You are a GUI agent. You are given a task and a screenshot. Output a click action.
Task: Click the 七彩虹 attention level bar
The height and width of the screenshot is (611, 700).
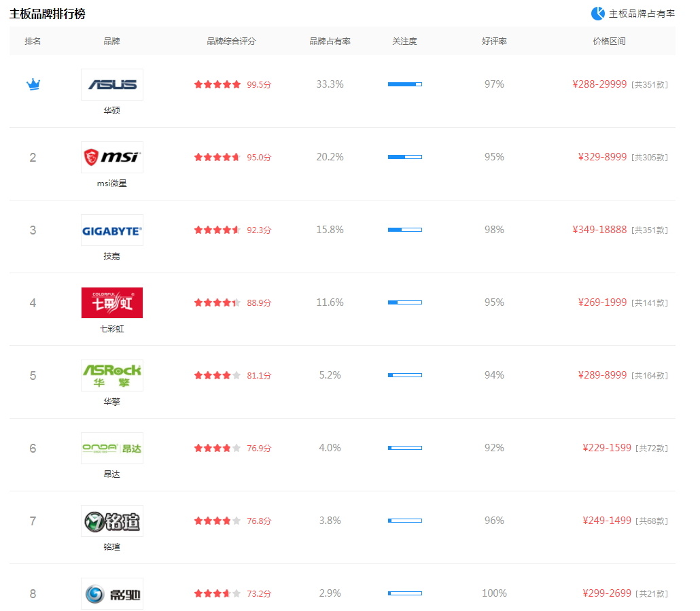[405, 302]
